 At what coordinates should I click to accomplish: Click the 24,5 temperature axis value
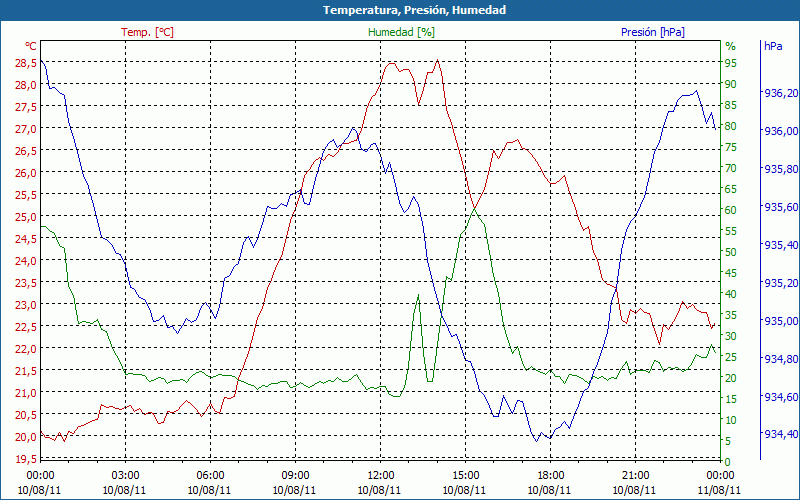pyautogui.click(x=26, y=239)
